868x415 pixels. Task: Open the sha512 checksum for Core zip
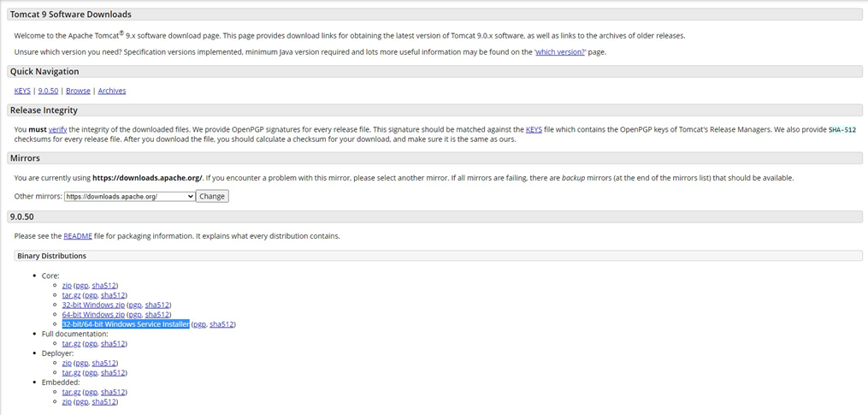[104, 286]
